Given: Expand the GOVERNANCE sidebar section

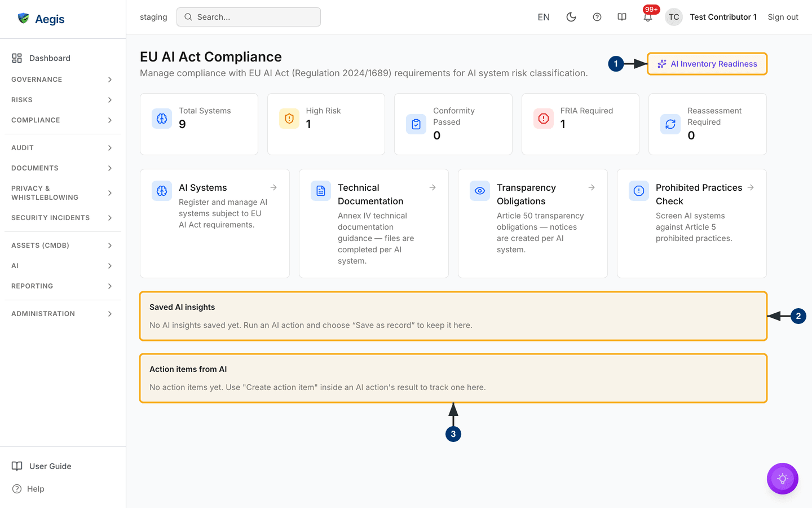Looking at the screenshot, I should [63, 80].
